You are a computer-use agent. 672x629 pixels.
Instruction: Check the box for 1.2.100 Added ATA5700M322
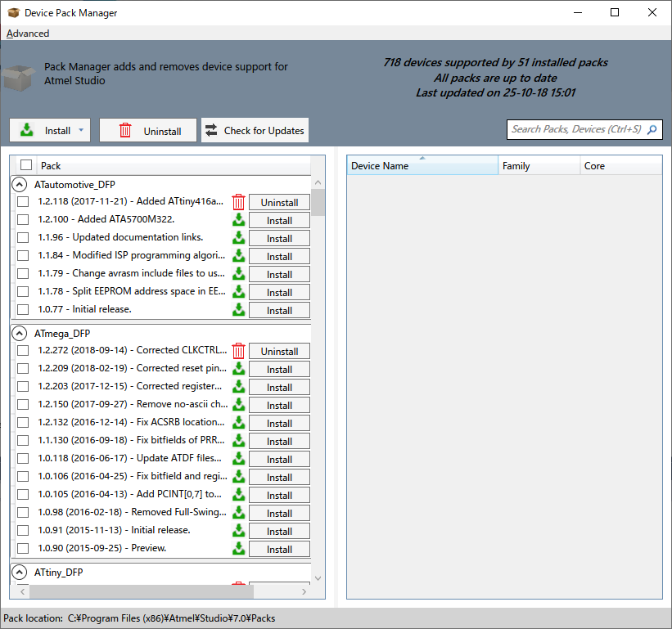(23, 220)
